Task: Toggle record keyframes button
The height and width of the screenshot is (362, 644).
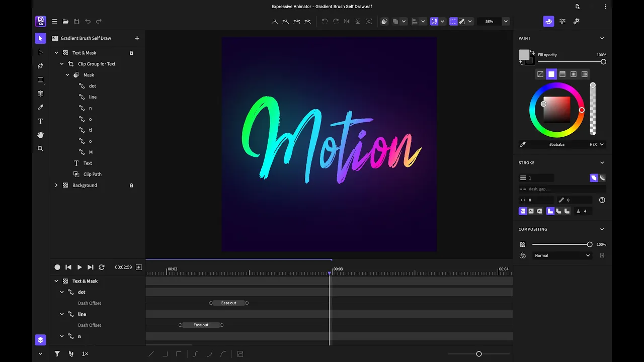Action: (57, 267)
